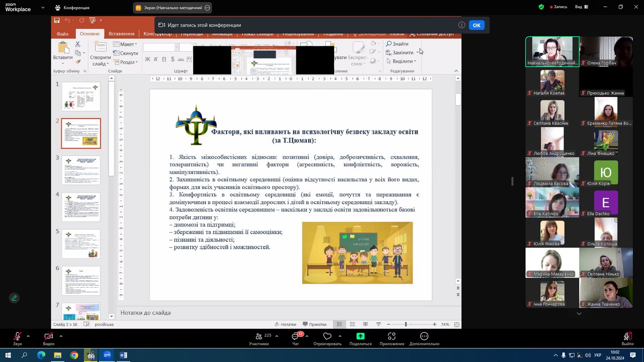Click the green Поделиться share screen icon
Viewport: 644px width, 362px height.
(360, 336)
